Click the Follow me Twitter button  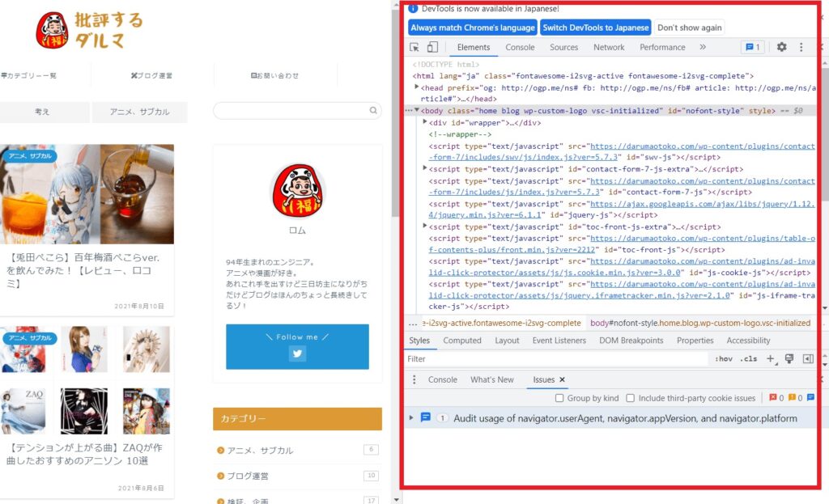pyautogui.click(x=297, y=346)
